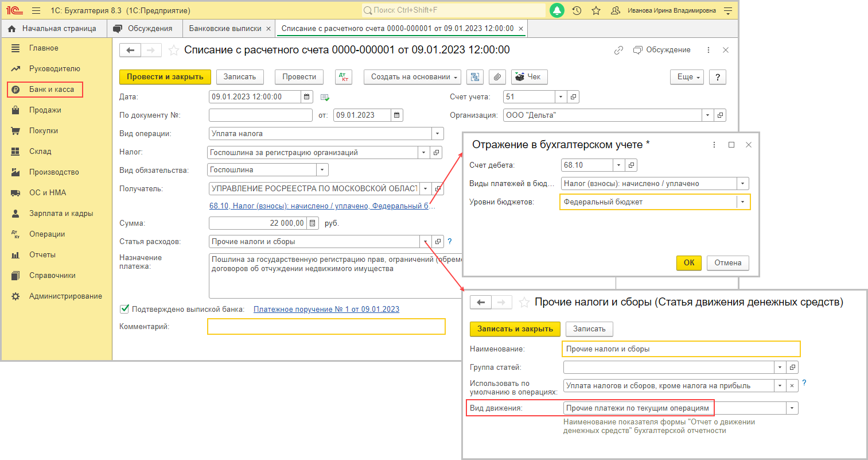This screenshot has height=460, width=868.
Task: Copy document link icon
Action: tap(618, 51)
